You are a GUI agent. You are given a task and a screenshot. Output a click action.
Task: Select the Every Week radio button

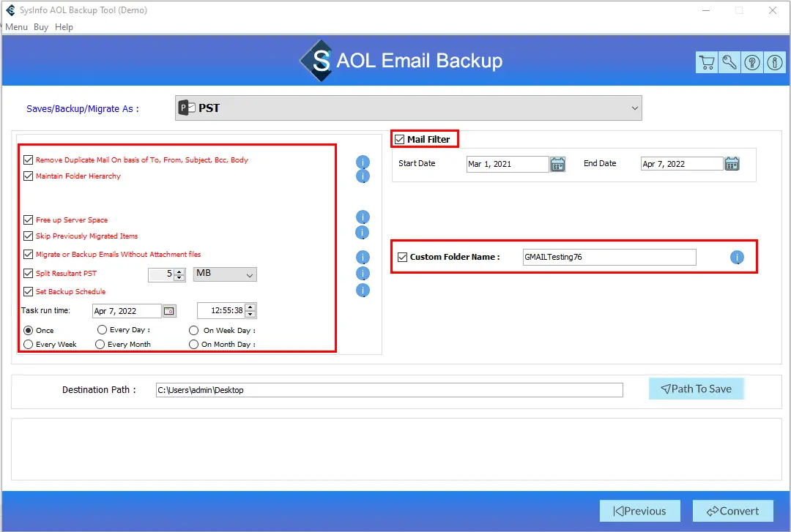(x=29, y=344)
